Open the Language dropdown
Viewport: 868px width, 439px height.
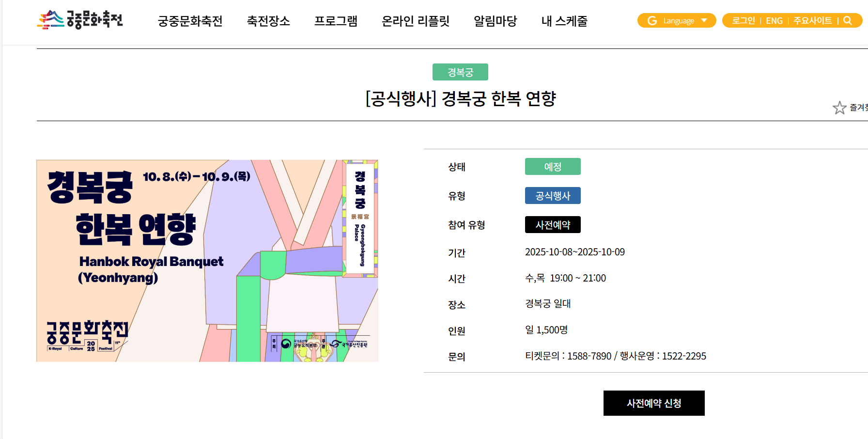[677, 20]
